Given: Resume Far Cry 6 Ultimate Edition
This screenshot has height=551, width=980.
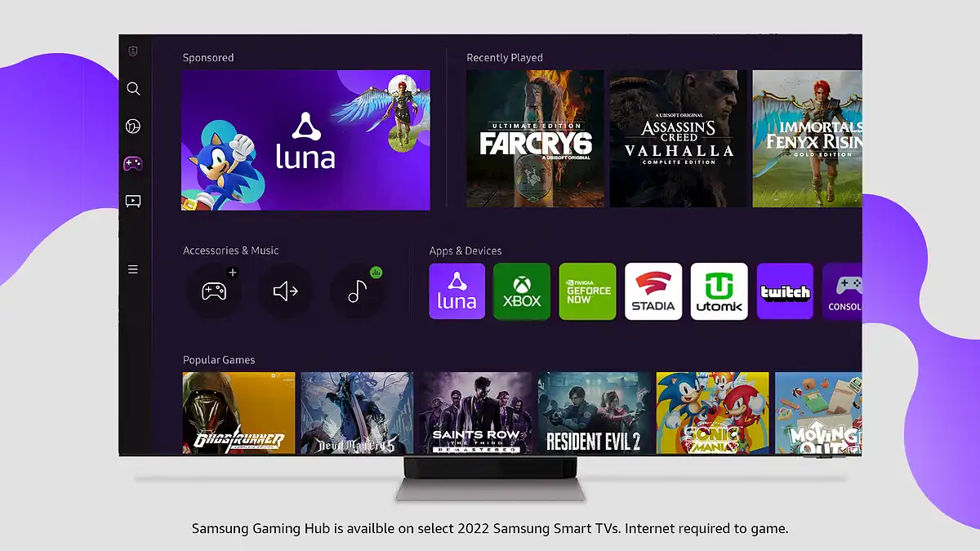Looking at the screenshot, I should (x=535, y=138).
